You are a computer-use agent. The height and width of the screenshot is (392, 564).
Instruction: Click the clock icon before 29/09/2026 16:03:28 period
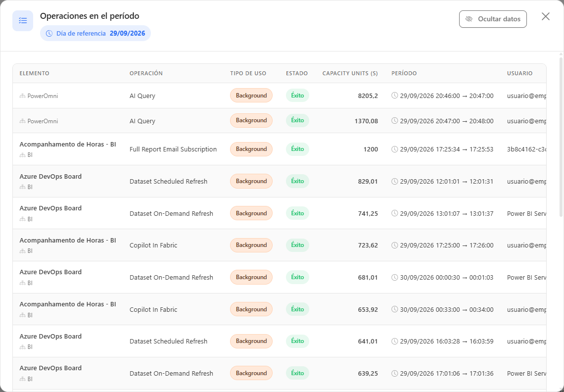[x=395, y=341]
